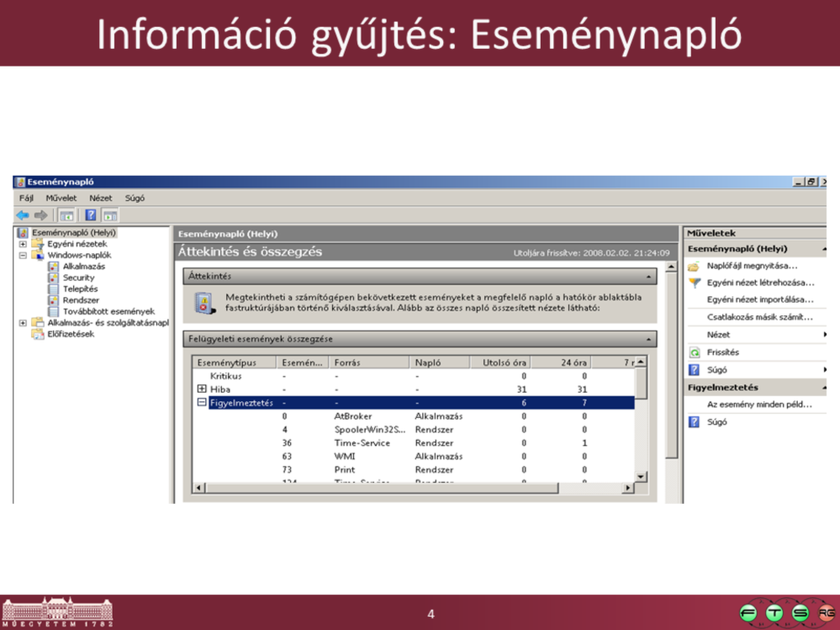Expand the Egyéni nézetek tree node
840x630 pixels.
(x=23, y=244)
